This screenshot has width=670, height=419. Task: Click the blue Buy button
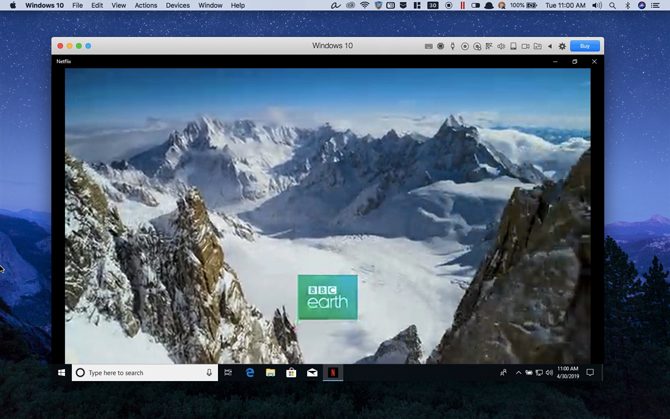(585, 46)
